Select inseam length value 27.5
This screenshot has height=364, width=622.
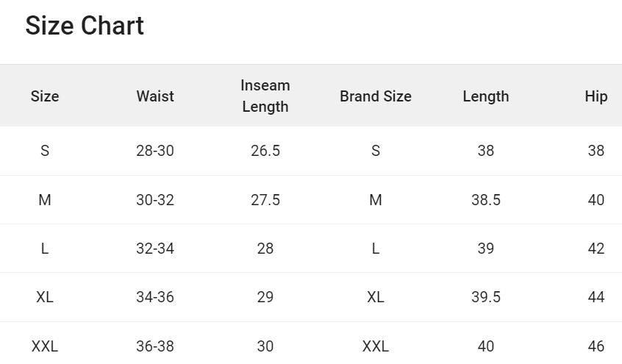265,200
